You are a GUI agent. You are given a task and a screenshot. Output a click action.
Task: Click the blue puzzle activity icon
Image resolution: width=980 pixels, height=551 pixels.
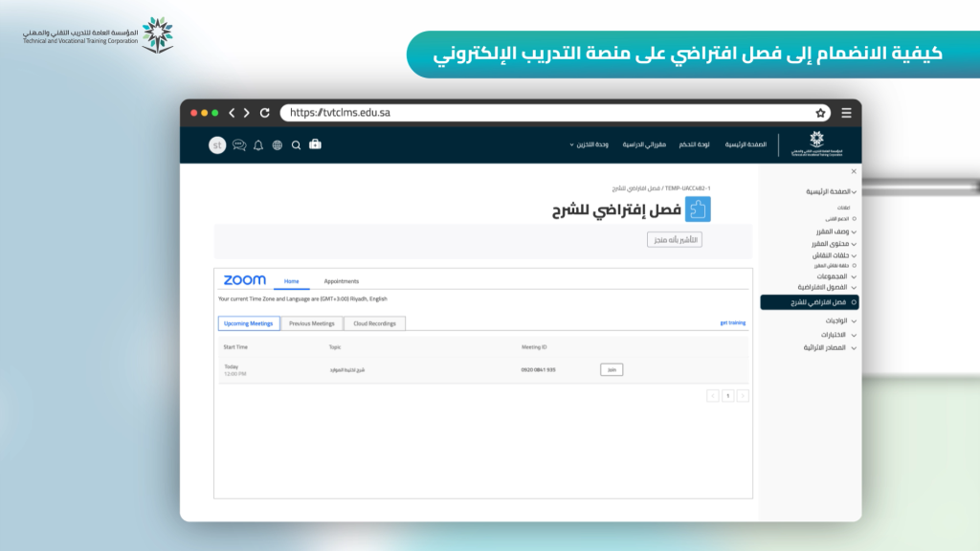698,209
